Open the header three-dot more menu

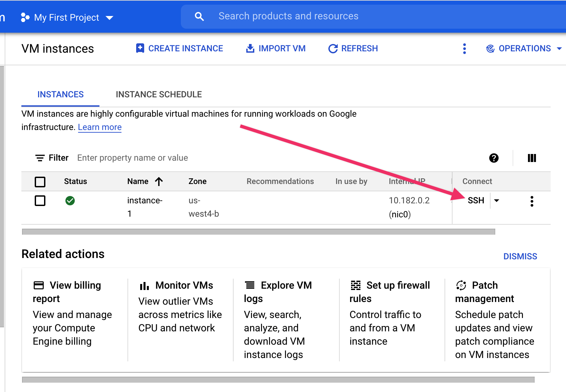[x=464, y=49]
